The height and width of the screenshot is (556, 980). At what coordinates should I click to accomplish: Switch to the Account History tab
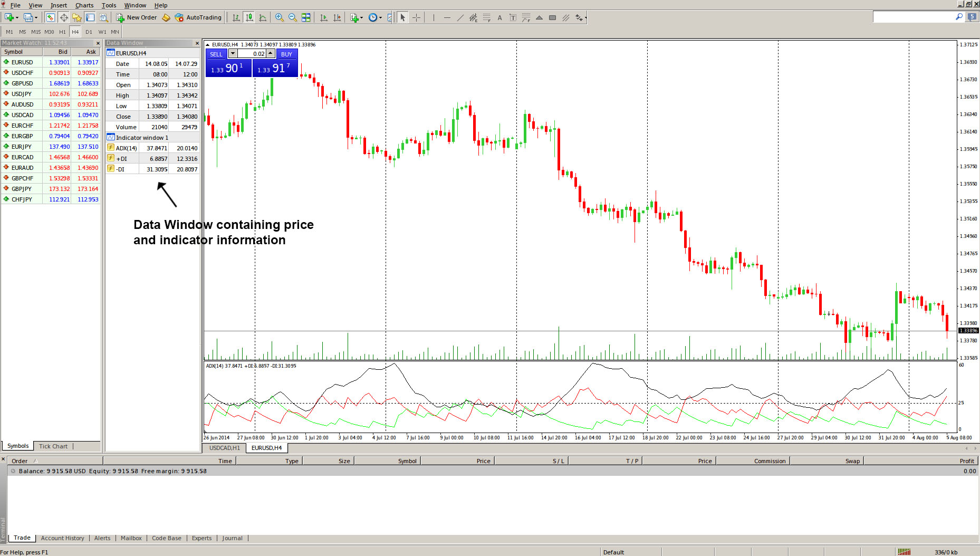coord(62,538)
